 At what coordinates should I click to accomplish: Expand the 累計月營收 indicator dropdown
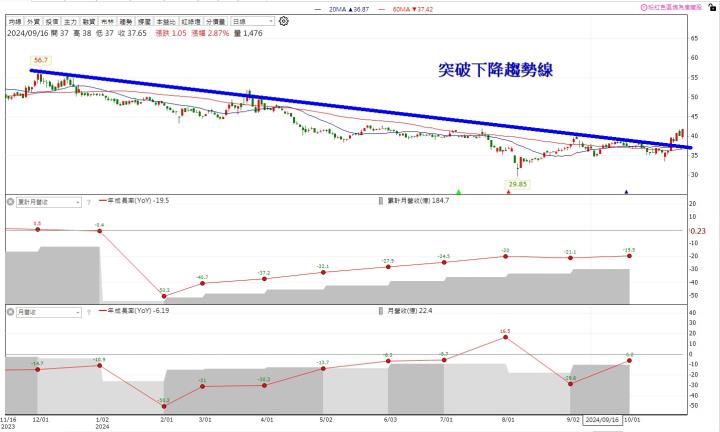tap(49, 202)
